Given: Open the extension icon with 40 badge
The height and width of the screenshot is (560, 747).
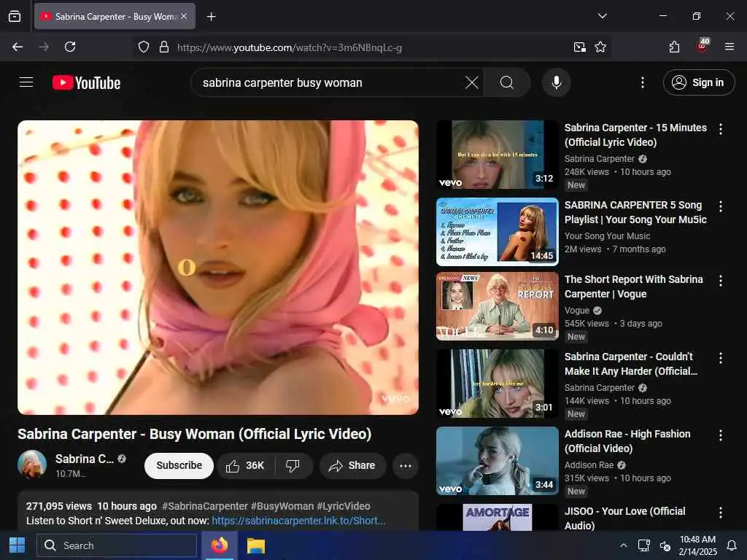Looking at the screenshot, I should click(702, 46).
